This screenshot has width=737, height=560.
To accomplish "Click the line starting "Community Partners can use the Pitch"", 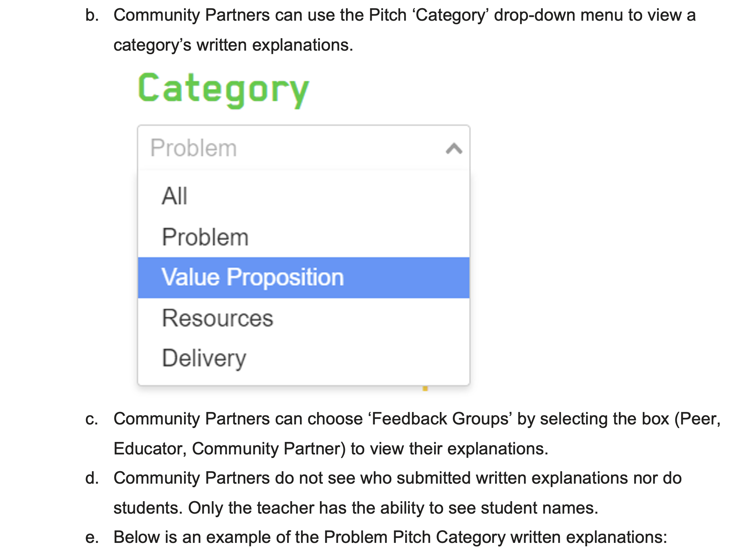I will point(405,15).
